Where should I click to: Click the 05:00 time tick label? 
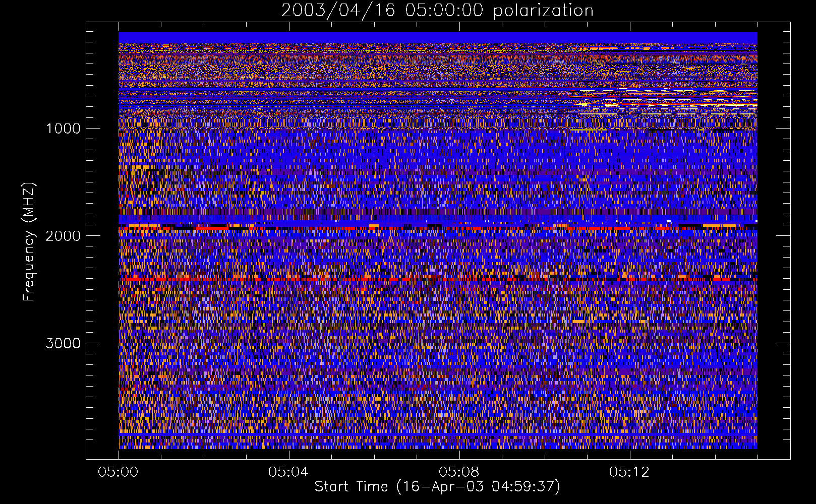119,472
